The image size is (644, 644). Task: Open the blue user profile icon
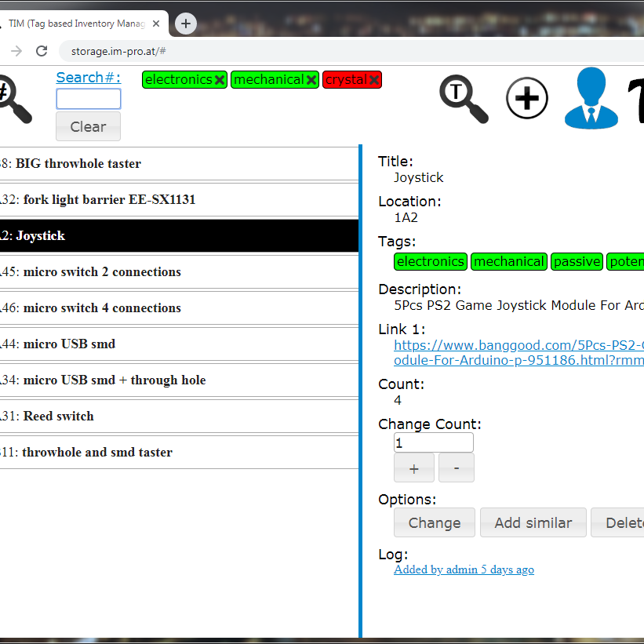(x=591, y=98)
